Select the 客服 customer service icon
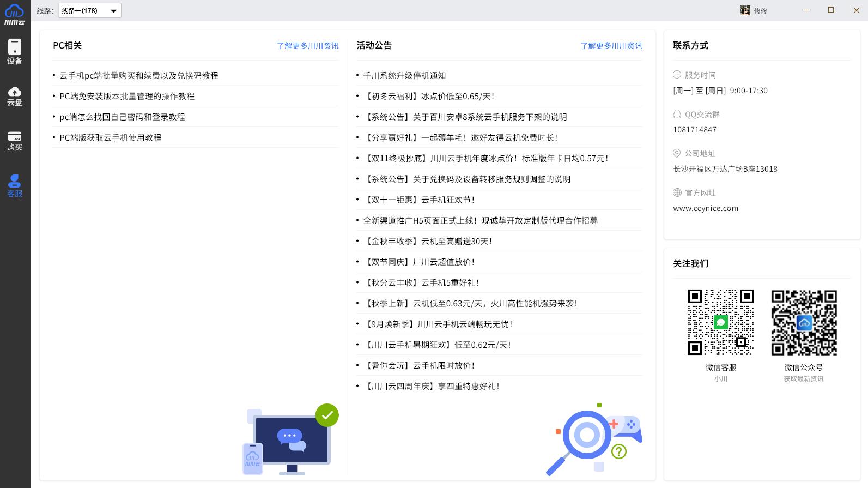 click(x=15, y=185)
